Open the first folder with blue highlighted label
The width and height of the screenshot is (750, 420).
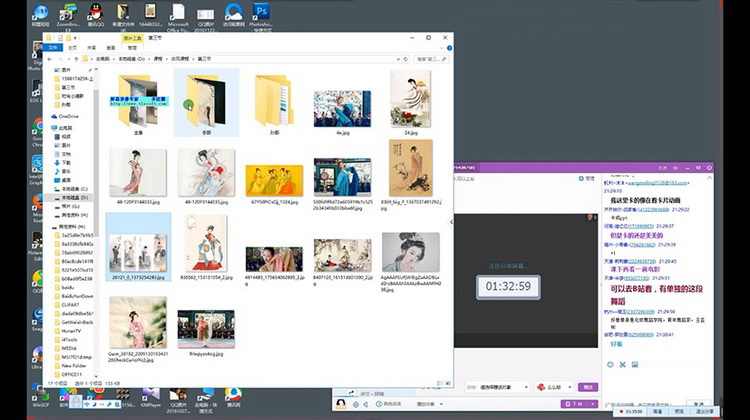coord(139,103)
